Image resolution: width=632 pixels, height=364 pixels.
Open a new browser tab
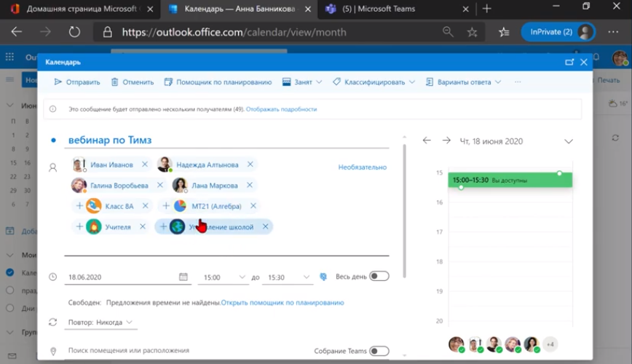(x=487, y=9)
